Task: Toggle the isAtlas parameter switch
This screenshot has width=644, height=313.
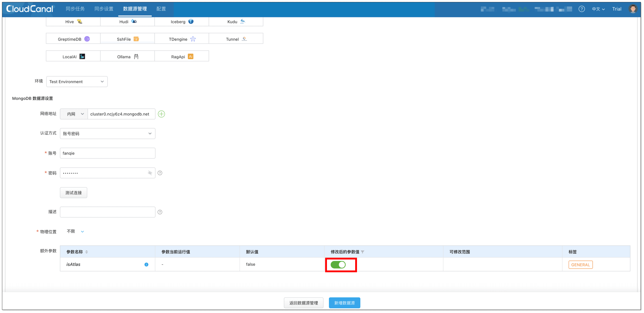Action: [x=338, y=265]
